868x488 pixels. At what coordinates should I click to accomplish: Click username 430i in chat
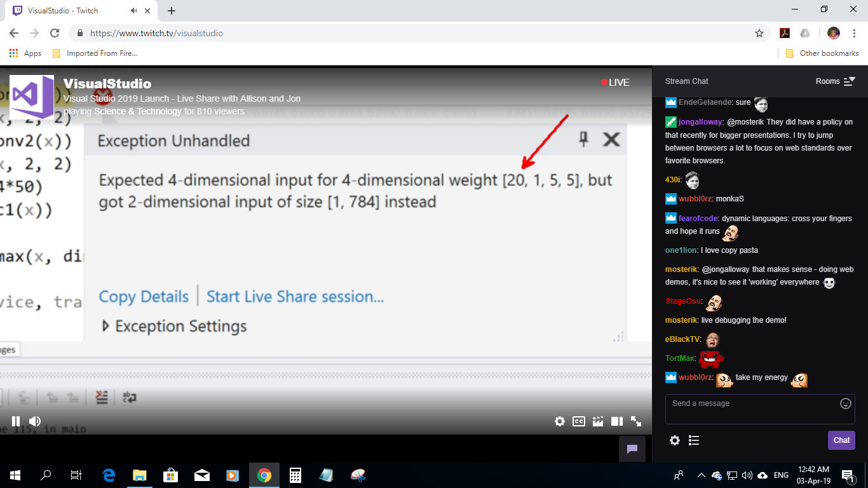[673, 180]
